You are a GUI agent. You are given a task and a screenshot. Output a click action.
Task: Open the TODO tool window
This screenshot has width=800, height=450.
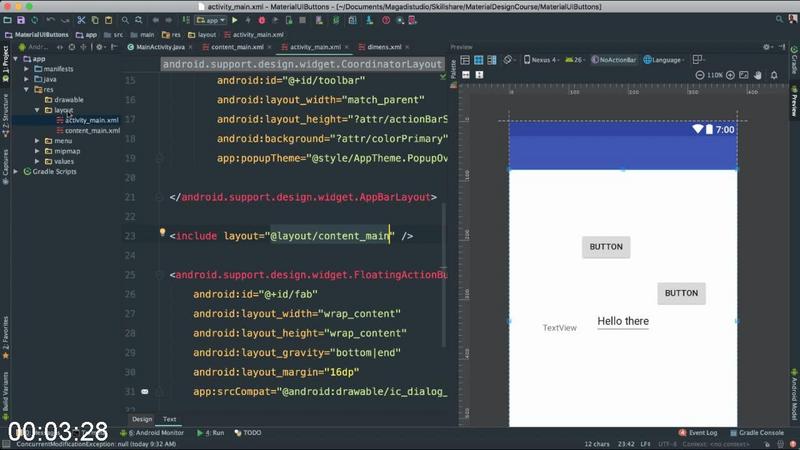coord(248,433)
